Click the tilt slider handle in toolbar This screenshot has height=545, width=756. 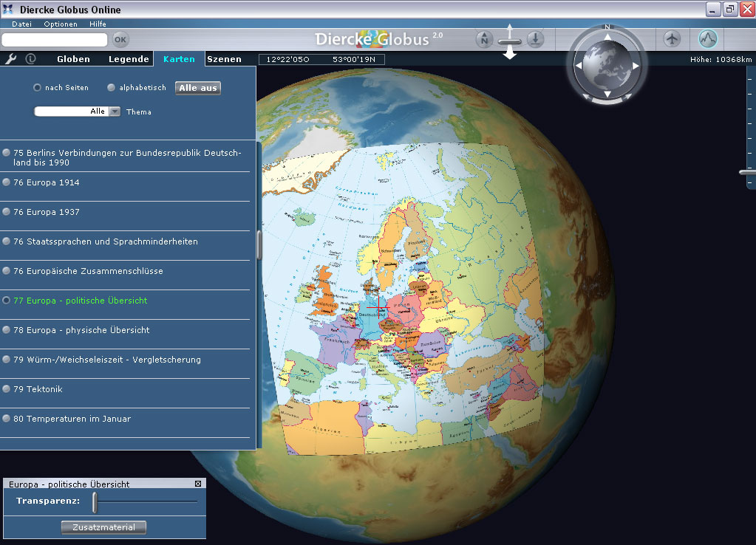coord(510,42)
